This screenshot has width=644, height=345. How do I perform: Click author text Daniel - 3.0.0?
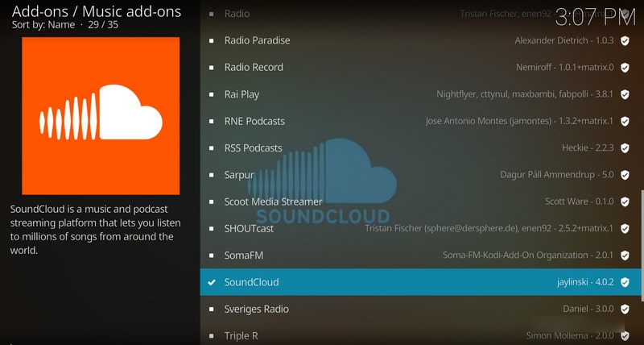point(588,310)
